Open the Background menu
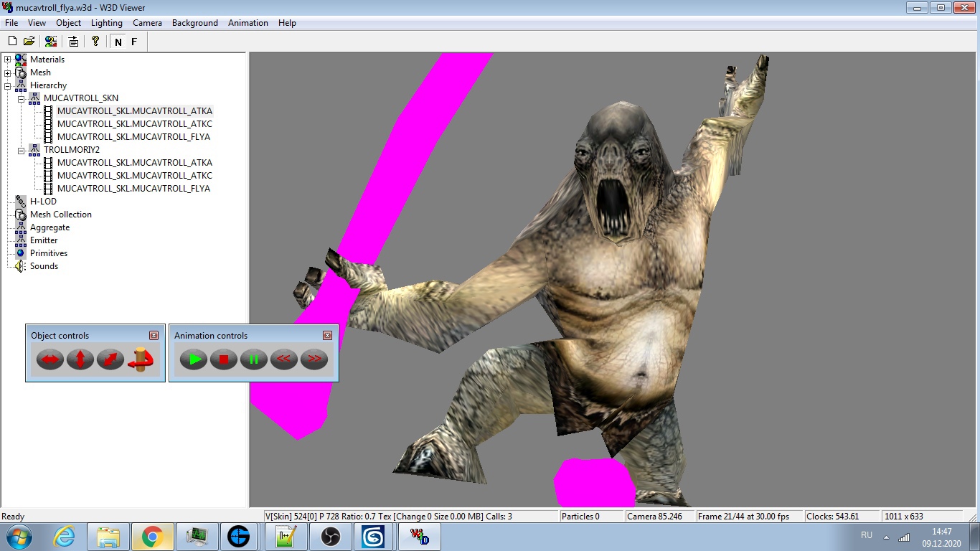Image resolution: width=980 pixels, height=551 pixels. tap(195, 23)
